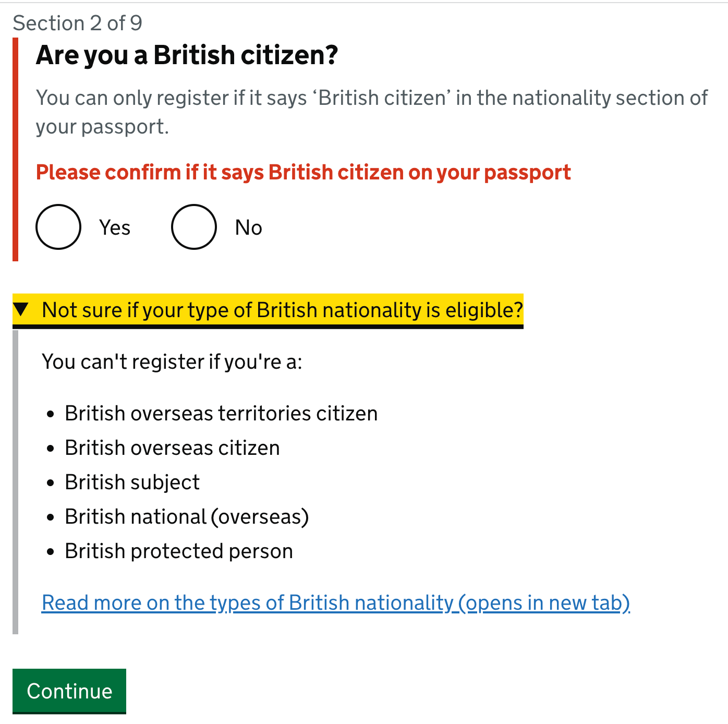
Task: Click the No label text
Action: point(249,228)
